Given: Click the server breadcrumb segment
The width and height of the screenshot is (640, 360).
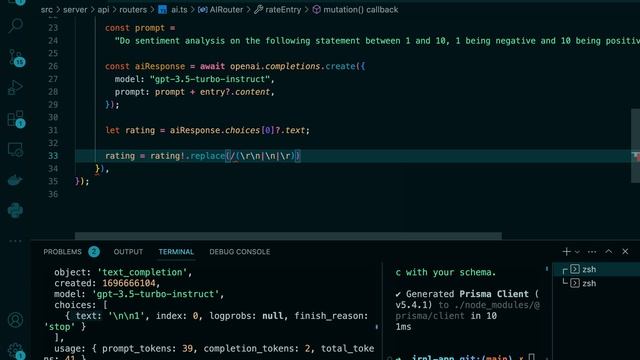Looking at the screenshot, I should (x=75, y=10).
